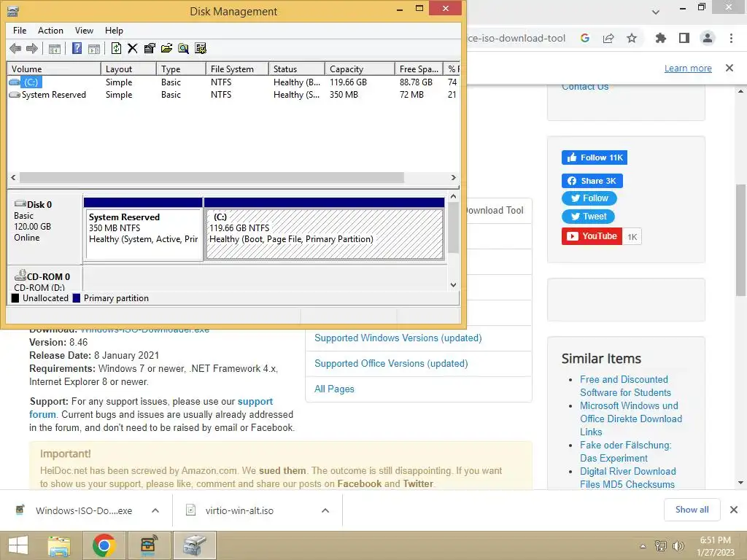
Task: Sort by the Volume column header
Action: coord(54,69)
